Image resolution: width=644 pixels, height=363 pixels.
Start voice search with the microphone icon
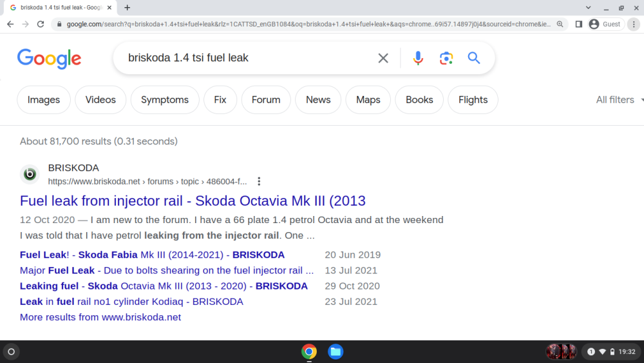click(x=418, y=58)
